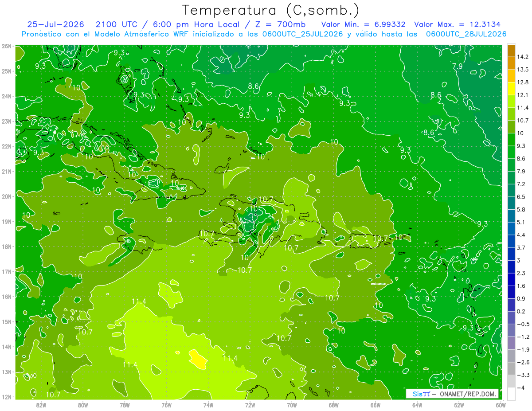This screenshot has width=532, height=411.
Task: Click the '15N' latitude axis label
Action: (x=6, y=322)
